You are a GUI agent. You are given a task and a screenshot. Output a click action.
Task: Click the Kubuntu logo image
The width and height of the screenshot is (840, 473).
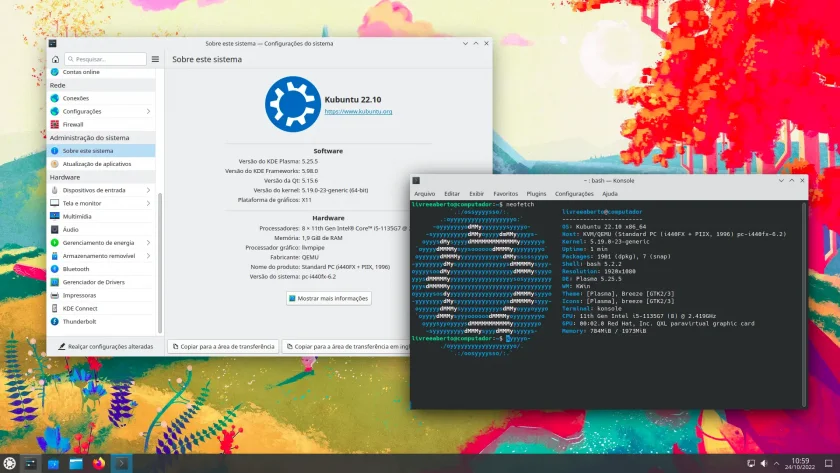pos(292,104)
